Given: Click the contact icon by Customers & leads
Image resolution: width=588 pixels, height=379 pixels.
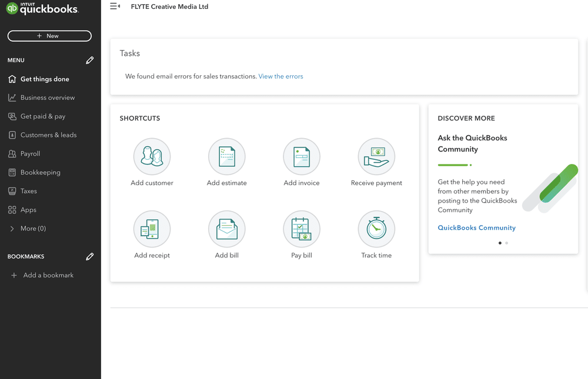Looking at the screenshot, I should coord(12,135).
